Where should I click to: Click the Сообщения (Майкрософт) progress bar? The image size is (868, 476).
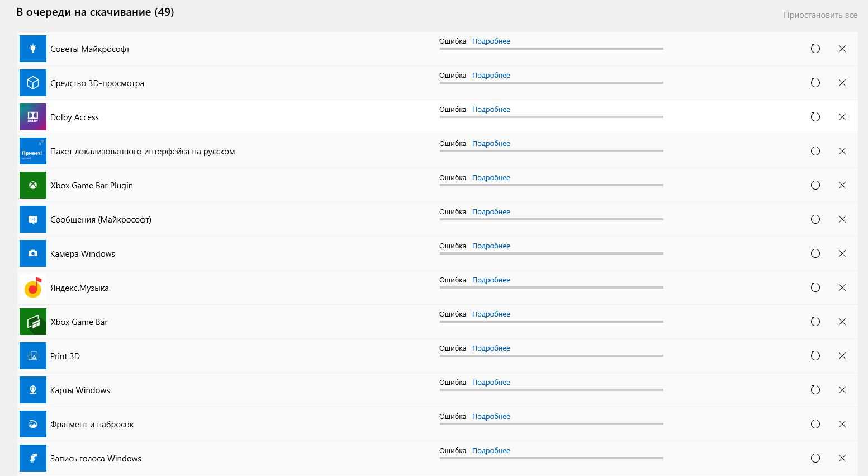click(x=551, y=219)
